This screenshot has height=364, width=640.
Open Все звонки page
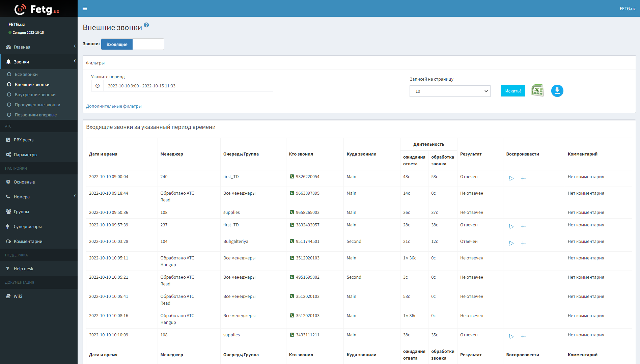coord(26,74)
